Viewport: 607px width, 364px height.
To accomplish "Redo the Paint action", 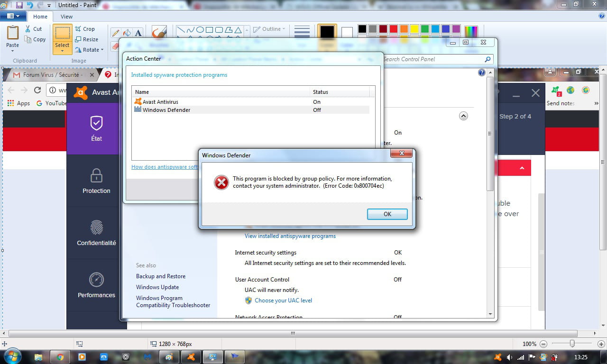I will tap(40, 5).
